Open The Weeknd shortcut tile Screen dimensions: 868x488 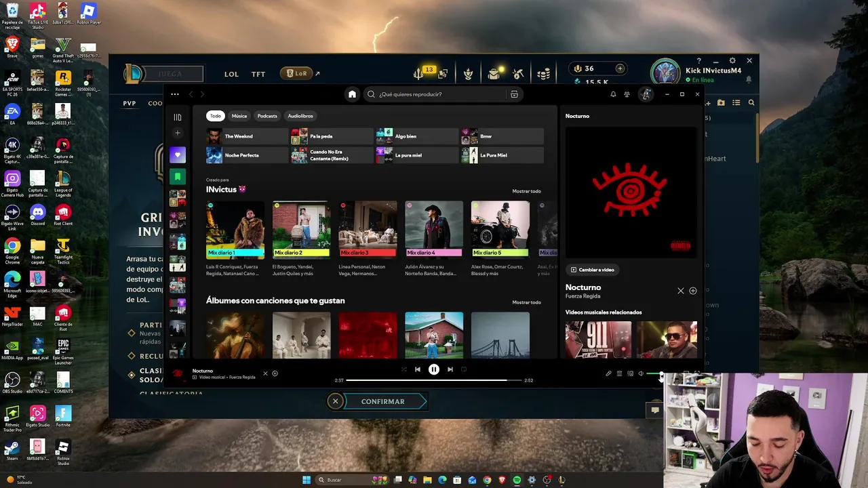click(248, 136)
